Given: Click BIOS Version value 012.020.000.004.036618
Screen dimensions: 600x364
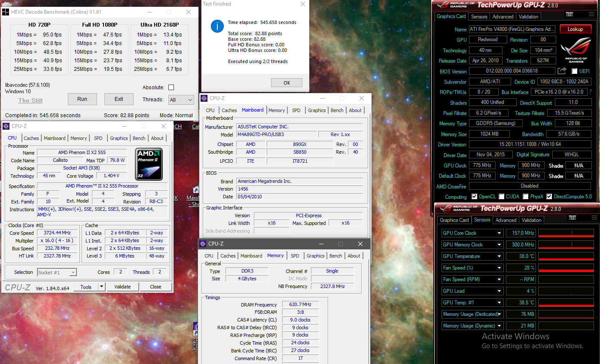Looking at the screenshot, I should pyautogui.click(x=512, y=71).
